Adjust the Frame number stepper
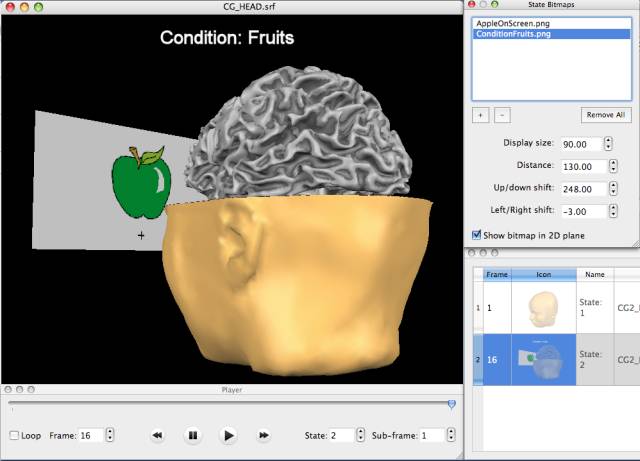 click(109, 436)
